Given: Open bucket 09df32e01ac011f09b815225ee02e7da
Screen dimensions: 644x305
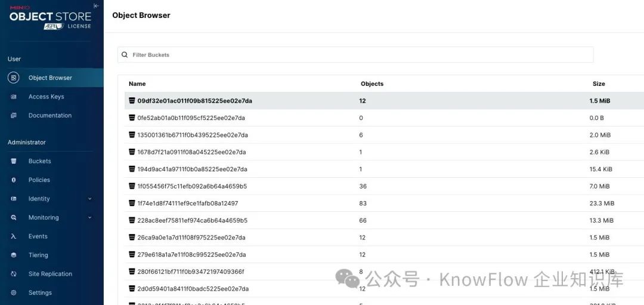Looking at the screenshot, I should (x=194, y=101).
